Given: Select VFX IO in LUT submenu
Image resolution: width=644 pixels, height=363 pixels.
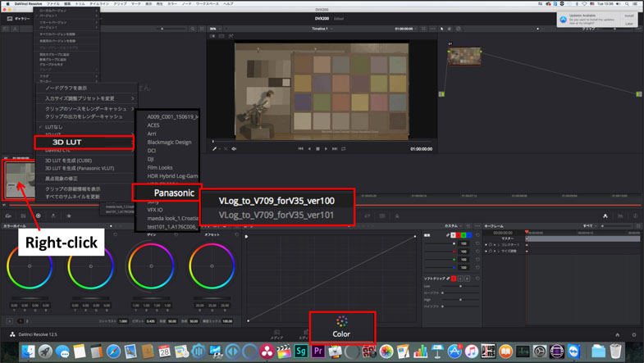Looking at the screenshot, I should 155,210.
